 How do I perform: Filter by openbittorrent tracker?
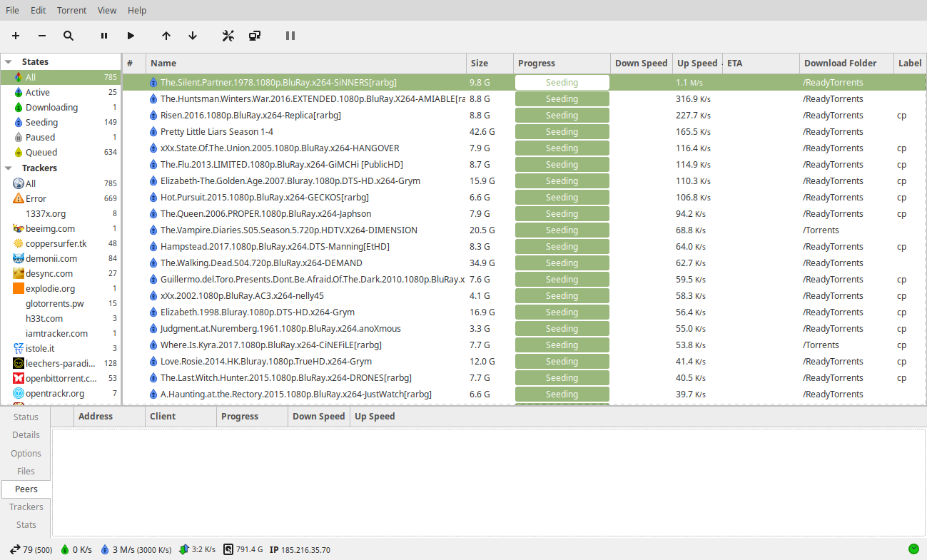pyautogui.click(x=61, y=378)
